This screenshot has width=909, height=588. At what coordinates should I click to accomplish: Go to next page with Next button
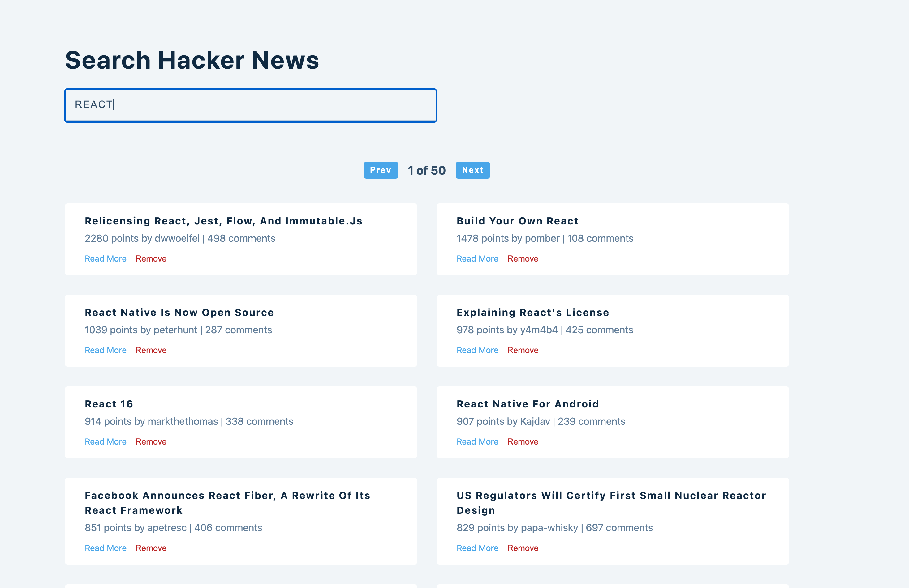click(x=472, y=170)
